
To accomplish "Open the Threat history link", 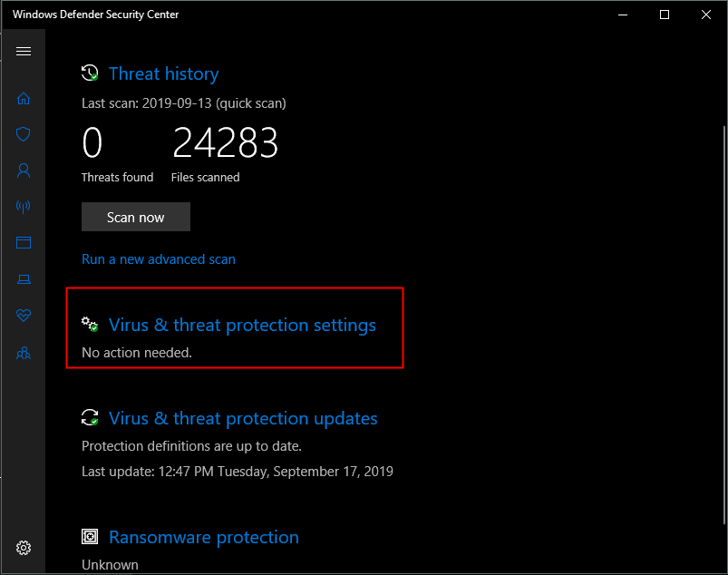I will point(164,73).
